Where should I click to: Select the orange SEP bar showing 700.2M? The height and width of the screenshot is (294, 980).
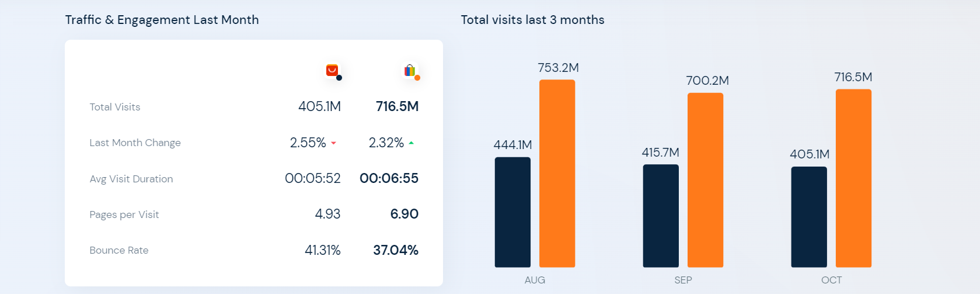point(705,180)
